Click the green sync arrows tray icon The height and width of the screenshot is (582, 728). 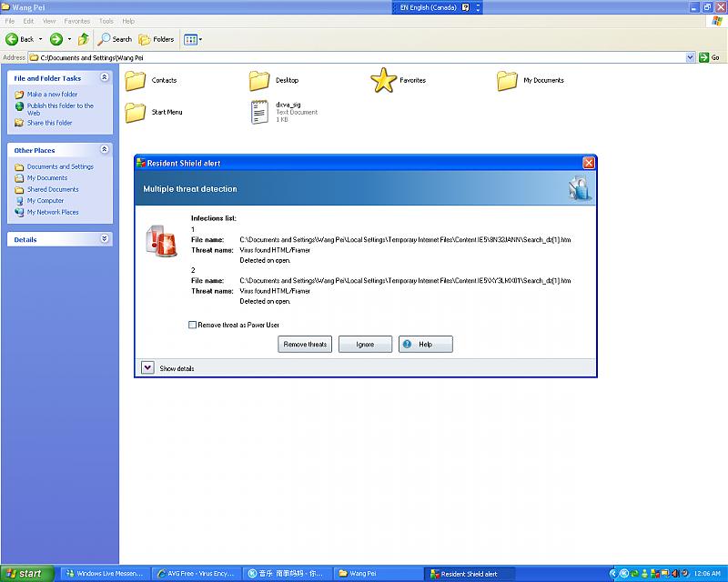[634, 574]
